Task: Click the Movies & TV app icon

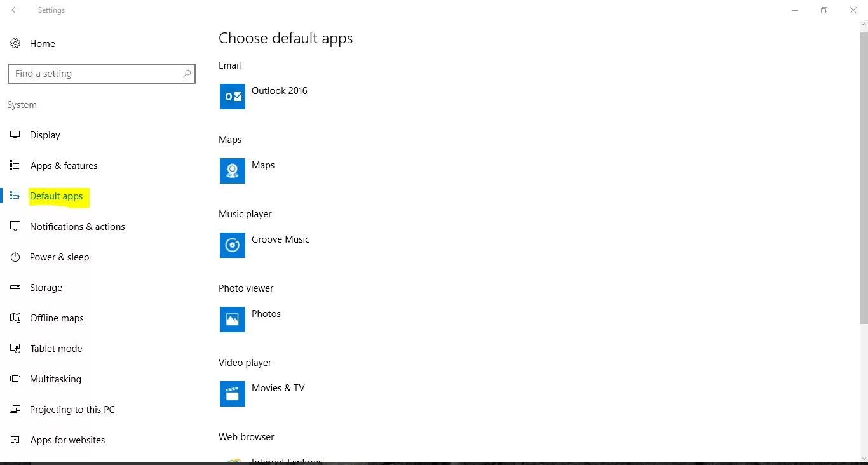Action: (233, 394)
